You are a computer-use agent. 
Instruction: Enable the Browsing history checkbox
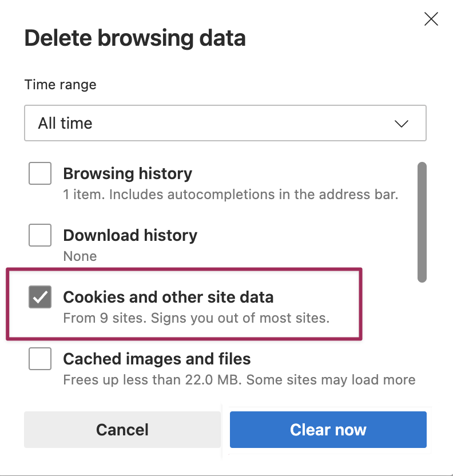click(x=40, y=173)
